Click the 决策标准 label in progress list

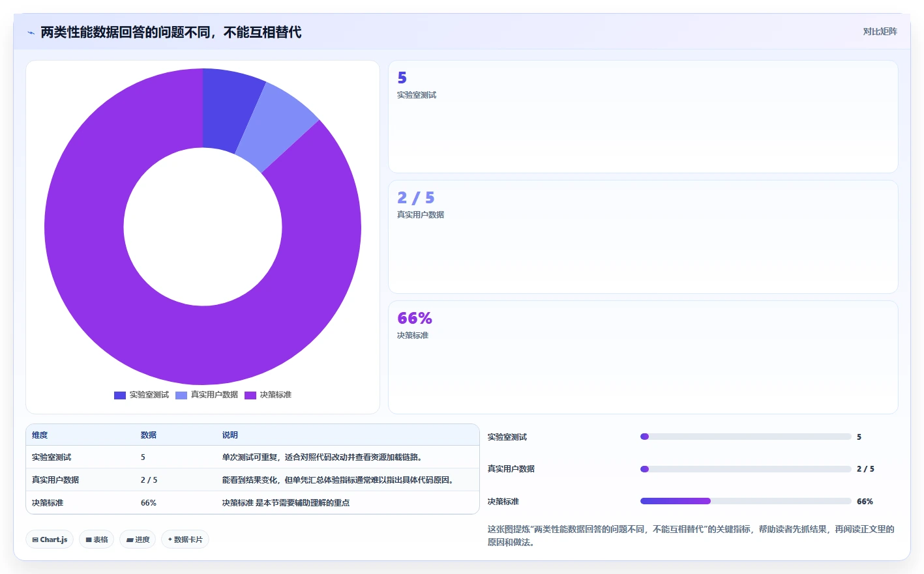[x=503, y=502]
